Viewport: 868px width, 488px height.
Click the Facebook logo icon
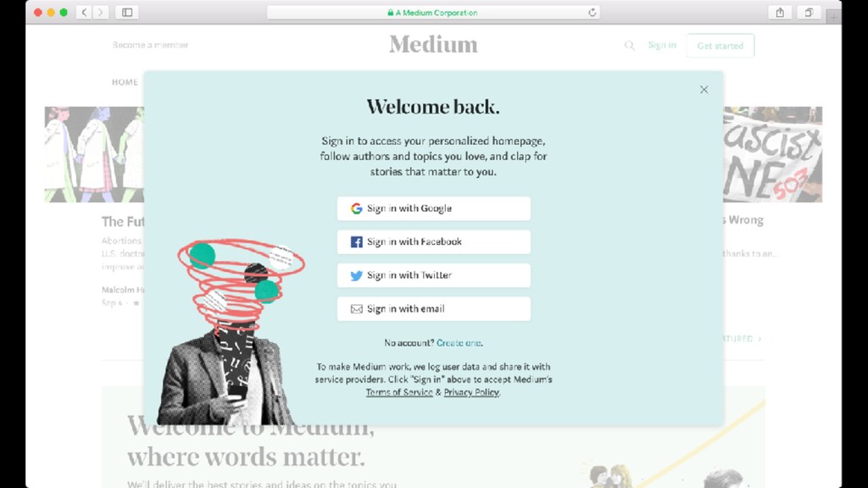357,241
